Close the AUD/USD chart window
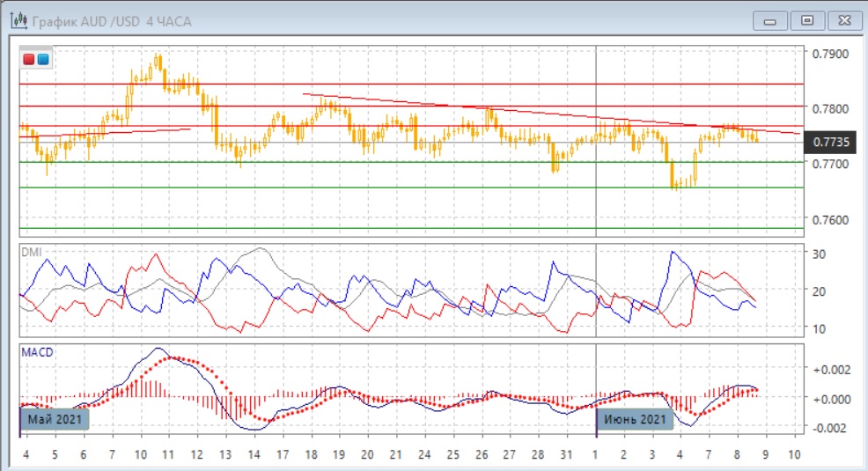This screenshot has width=868, height=471. [845, 21]
